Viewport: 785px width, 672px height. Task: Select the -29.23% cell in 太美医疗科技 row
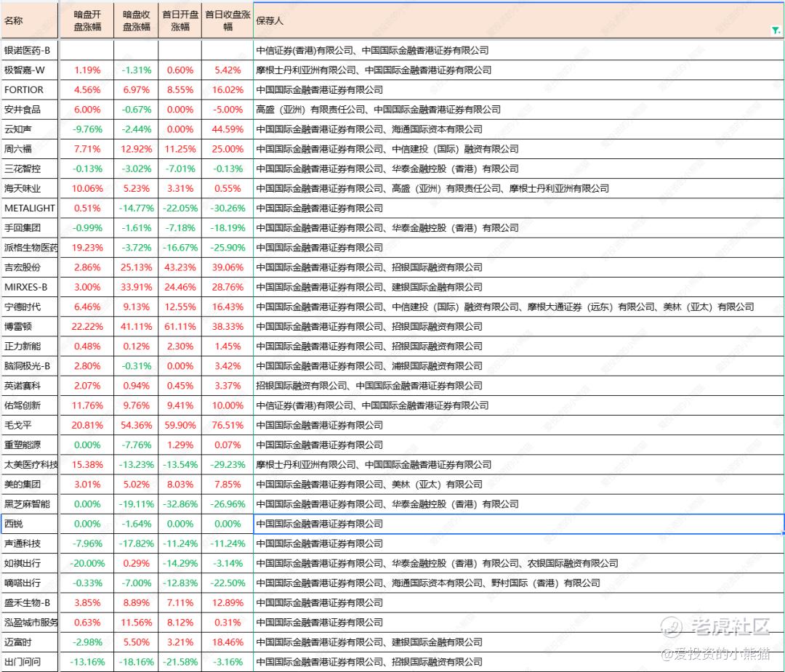coord(228,465)
